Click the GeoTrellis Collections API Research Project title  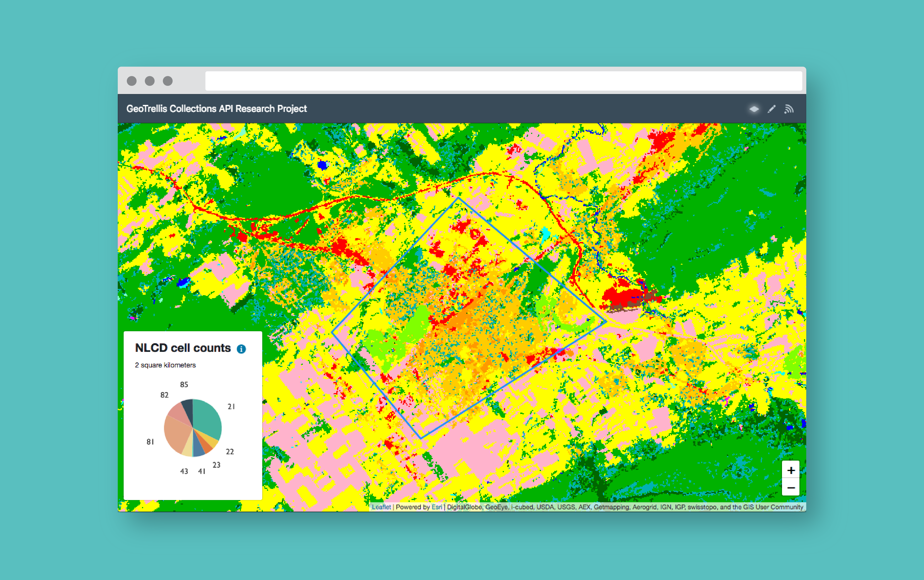point(217,109)
